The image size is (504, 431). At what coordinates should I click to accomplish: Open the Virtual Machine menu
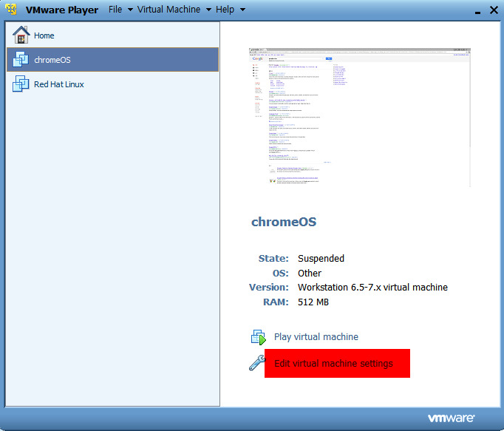[x=168, y=10]
